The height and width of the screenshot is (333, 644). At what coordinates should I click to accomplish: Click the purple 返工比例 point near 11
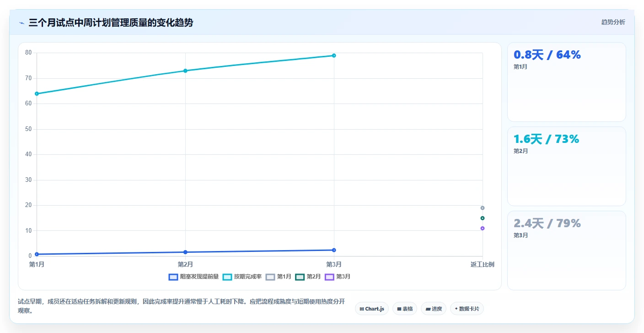tap(483, 228)
